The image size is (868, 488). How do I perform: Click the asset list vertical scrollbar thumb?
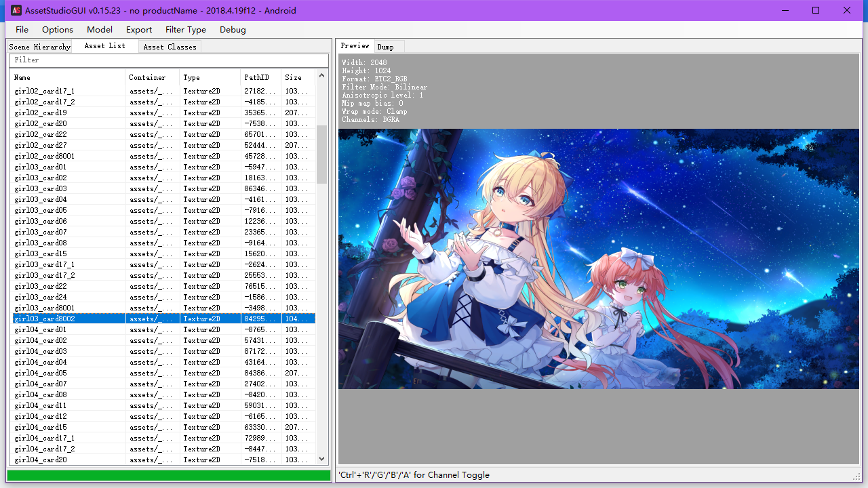(x=322, y=155)
